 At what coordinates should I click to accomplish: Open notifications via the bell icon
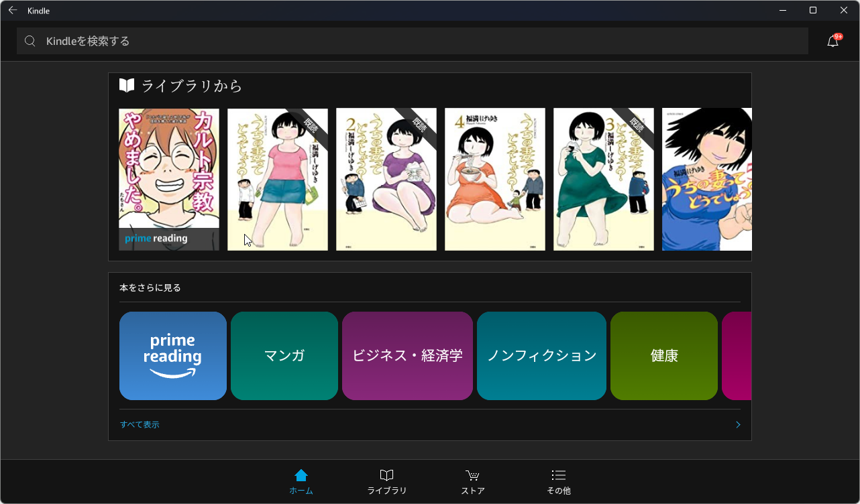(833, 40)
